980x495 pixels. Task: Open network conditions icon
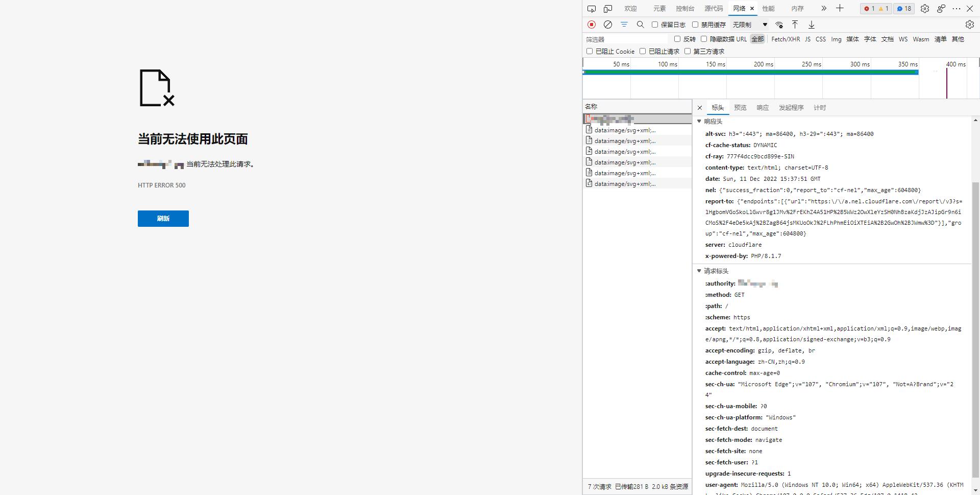[x=779, y=25]
